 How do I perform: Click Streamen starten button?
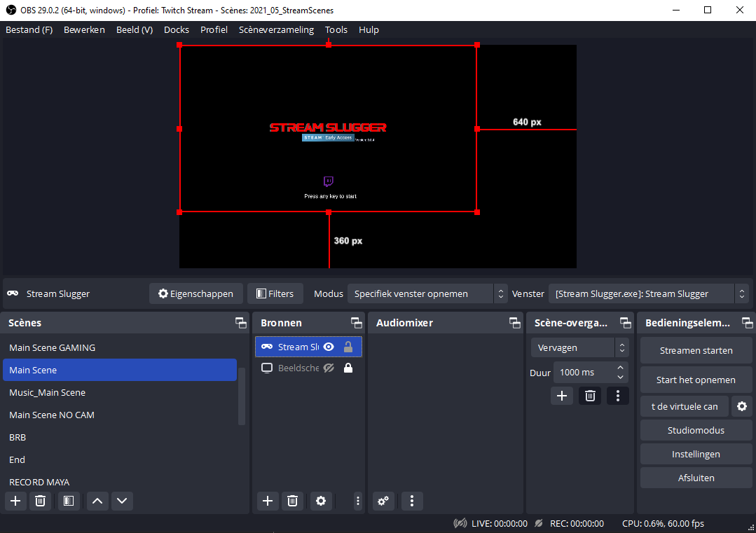[x=696, y=350]
